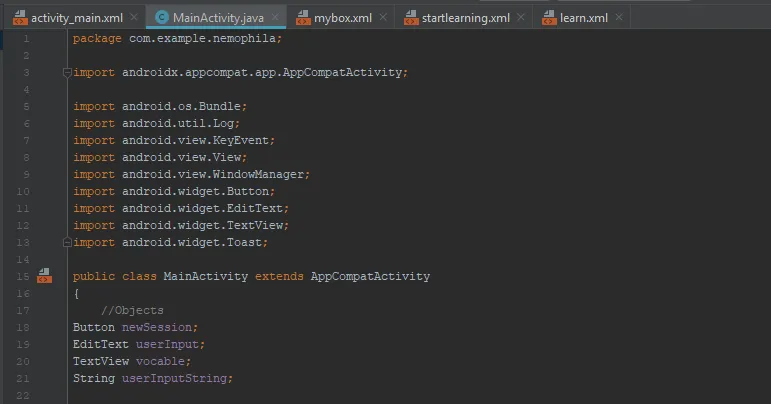Open the learn.xml tab
Image resolution: width=771 pixels, height=404 pixels.
click(x=583, y=18)
